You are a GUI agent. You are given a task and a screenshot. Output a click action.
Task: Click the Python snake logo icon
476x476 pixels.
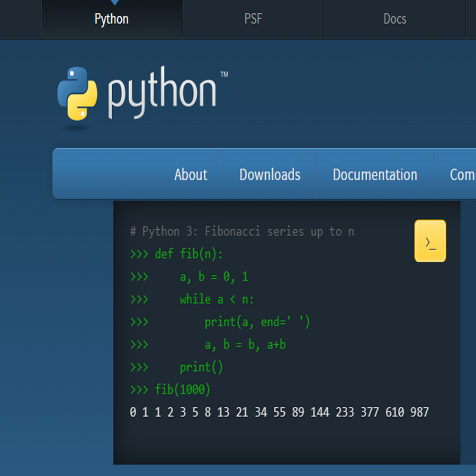(x=78, y=93)
